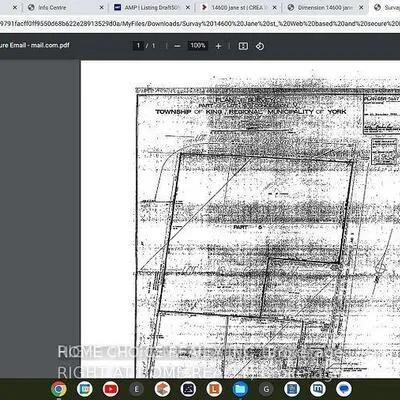Close the Dimension 14600 Jane tab
Screen dimensions: 400x400
pos(361,7)
